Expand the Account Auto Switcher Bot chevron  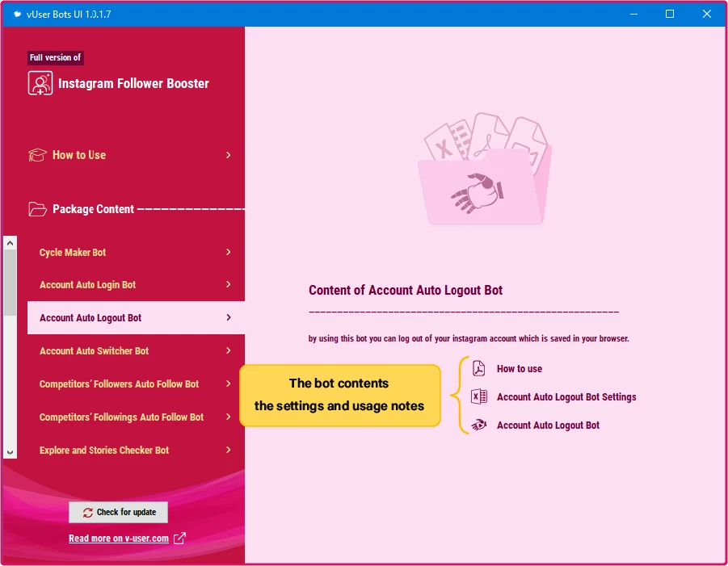coord(228,350)
